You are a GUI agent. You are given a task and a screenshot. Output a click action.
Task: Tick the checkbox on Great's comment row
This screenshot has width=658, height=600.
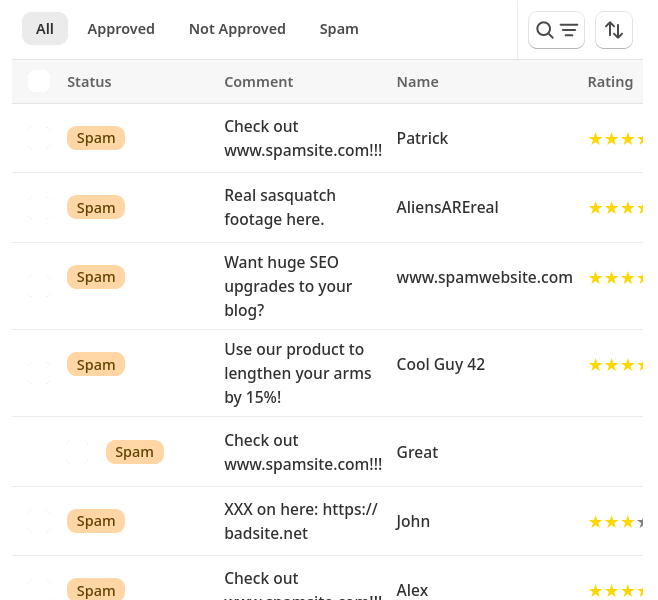77,452
